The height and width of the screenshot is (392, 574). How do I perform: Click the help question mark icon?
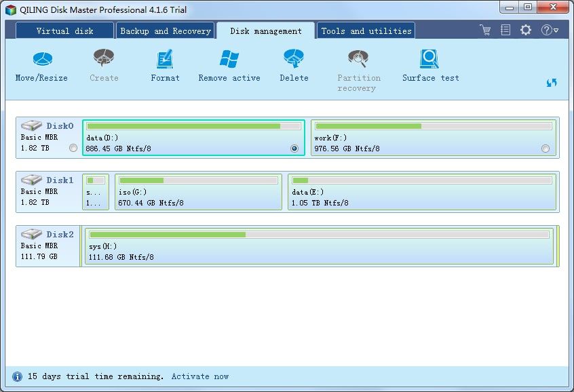click(546, 30)
